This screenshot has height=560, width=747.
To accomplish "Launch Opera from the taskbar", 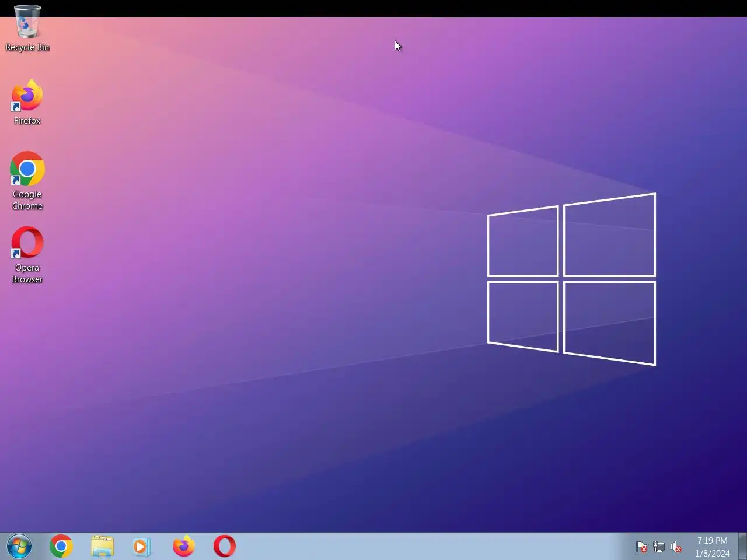I will pyautogui.click(x=225, y=547).
